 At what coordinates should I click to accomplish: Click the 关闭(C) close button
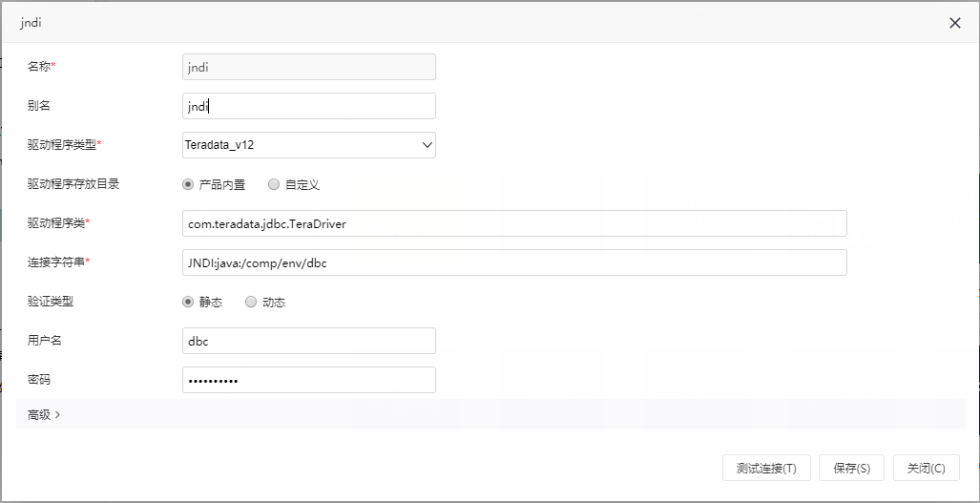[927, 468]
